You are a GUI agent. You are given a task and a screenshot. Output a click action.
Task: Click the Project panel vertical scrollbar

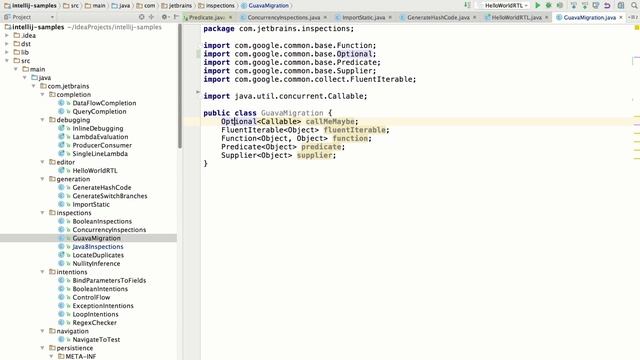(x=180, y=86)
